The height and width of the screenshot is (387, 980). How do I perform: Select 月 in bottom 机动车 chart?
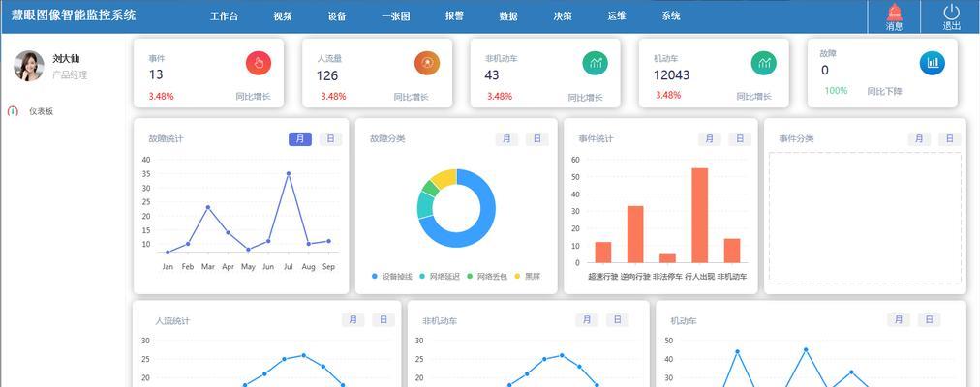tap(899, 320)
